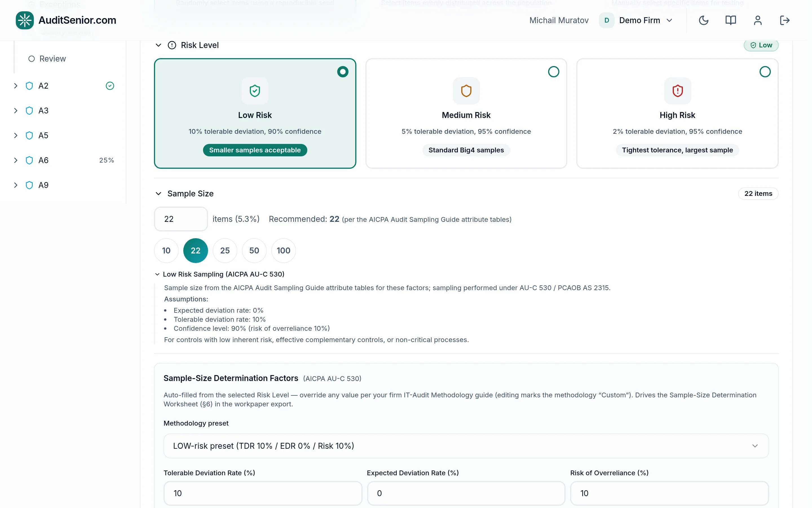Click the High Risk card title

coord(677,115)
